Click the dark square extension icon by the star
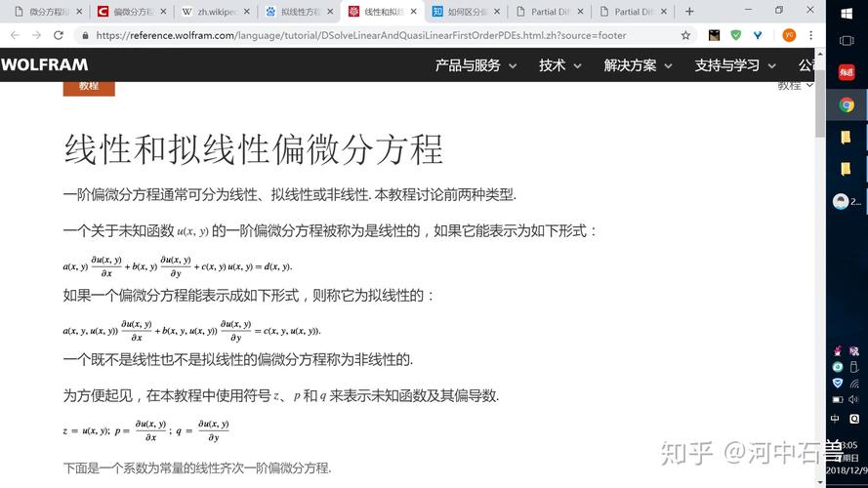This screenshot has width=868, height=488. tap(714, 35)
